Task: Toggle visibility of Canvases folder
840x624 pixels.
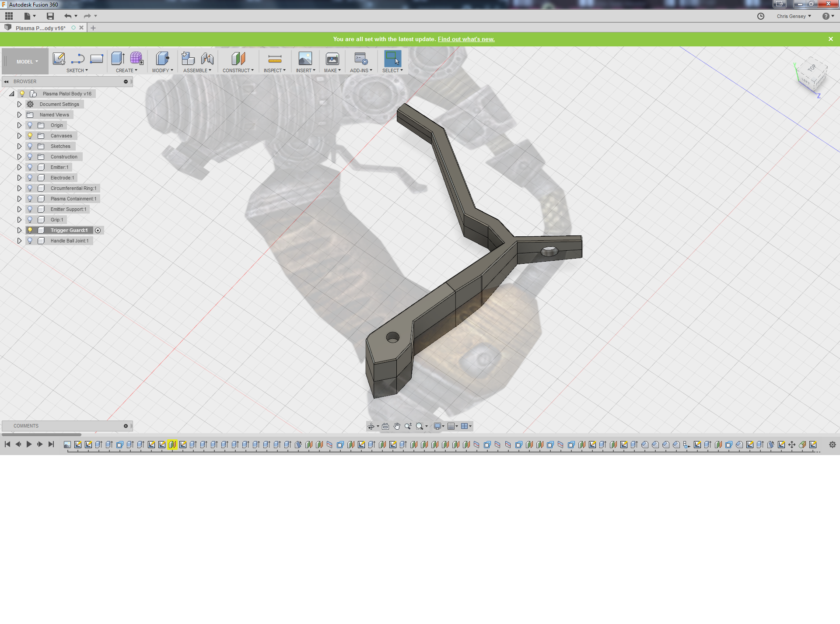Action: (x=30, y=136)
